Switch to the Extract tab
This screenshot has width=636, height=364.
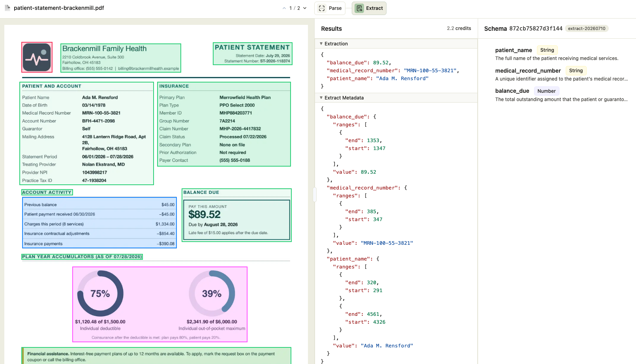tap(369, 8)
